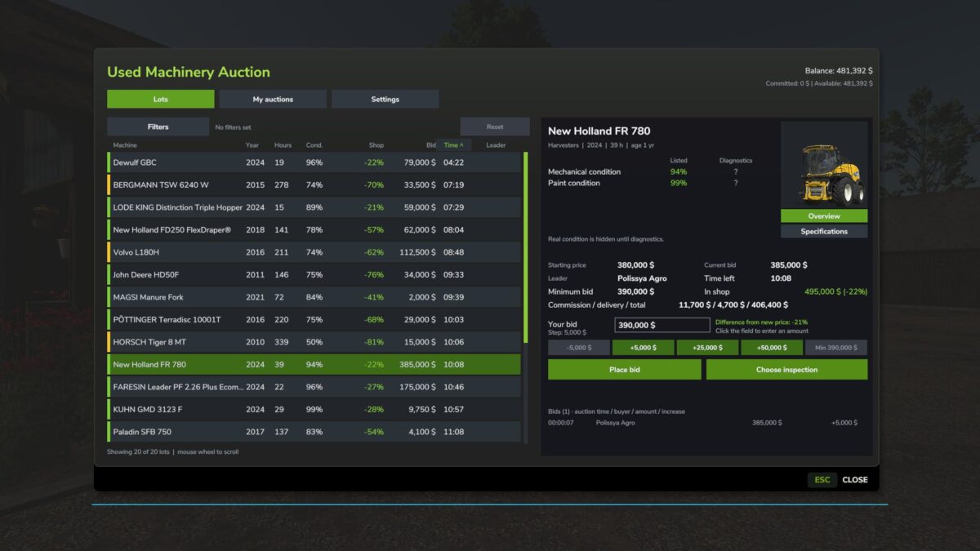Click the Paint condition 99% value

coord(678,184)
